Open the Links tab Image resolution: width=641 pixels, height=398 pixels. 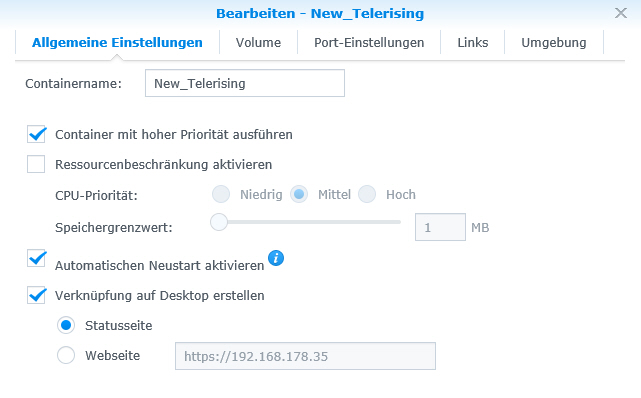tap(473, 42)
